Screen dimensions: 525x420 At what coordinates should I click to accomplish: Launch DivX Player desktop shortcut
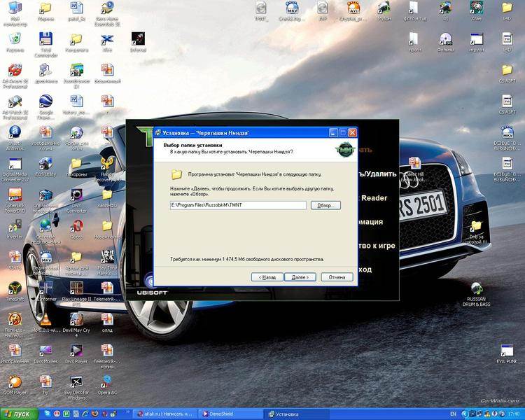77,353
